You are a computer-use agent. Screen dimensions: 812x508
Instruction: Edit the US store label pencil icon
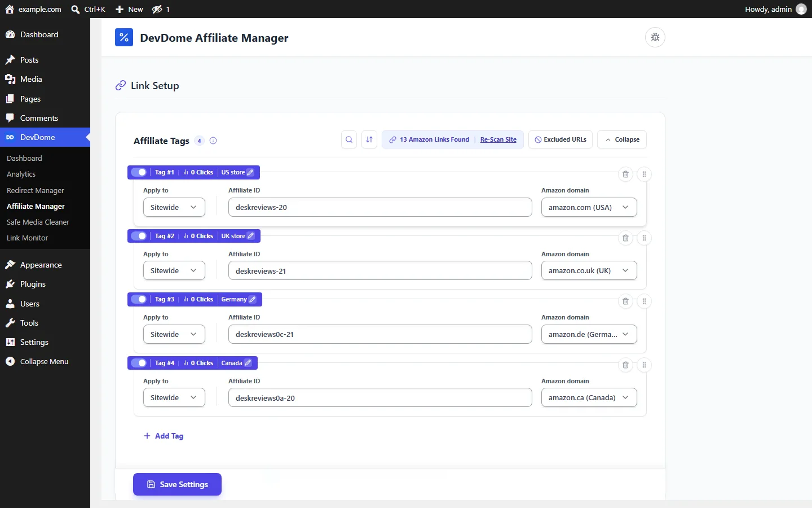pyautogui.click(x=250, y=172)
